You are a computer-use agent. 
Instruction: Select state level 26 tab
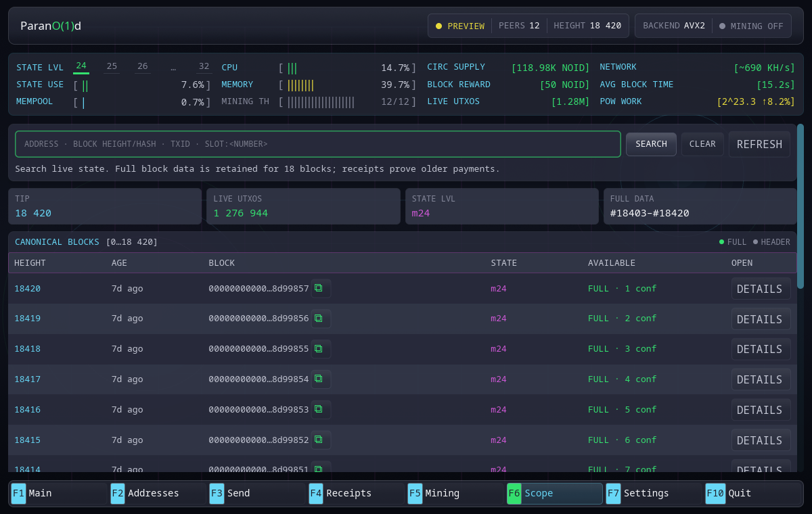point(142,66)
